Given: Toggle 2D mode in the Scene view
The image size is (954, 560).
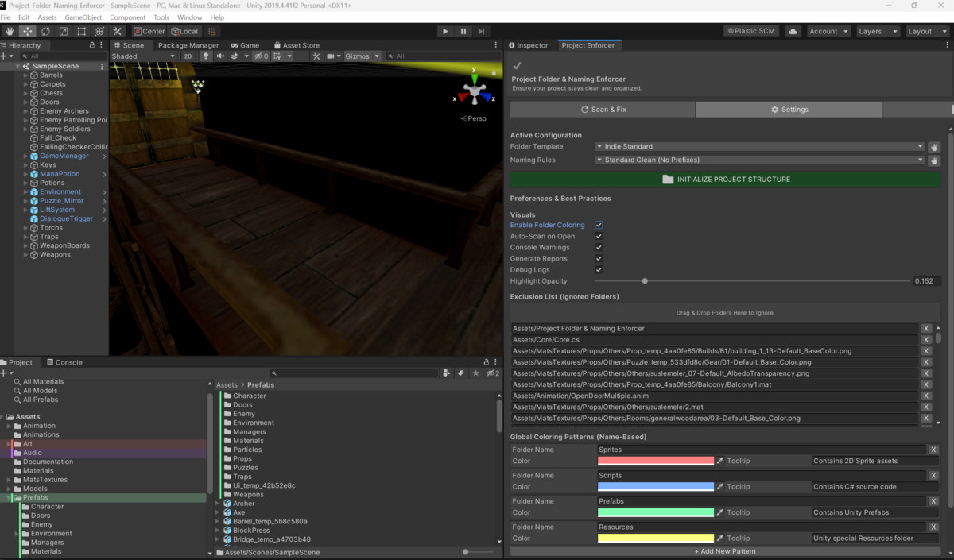Looking at the screenshot, I should [188, 56].
